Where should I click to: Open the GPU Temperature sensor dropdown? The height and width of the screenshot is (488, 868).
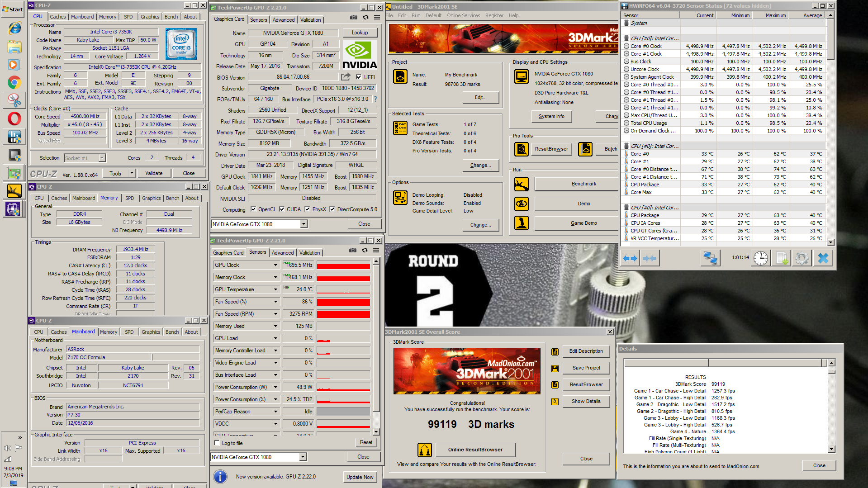(275, 289)
